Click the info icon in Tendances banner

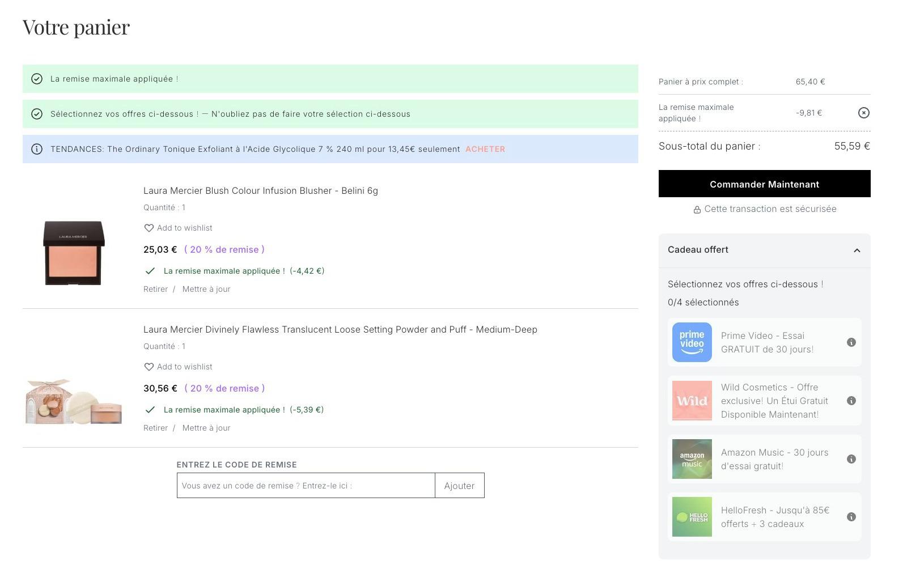tap(37, 149)
